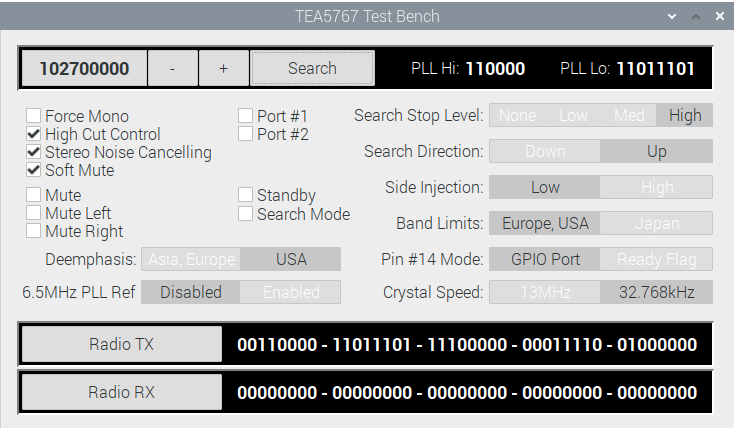The image size is (734, 430).
Task: Select Asia, Europe deemphasis
Action: pos(191,259)
